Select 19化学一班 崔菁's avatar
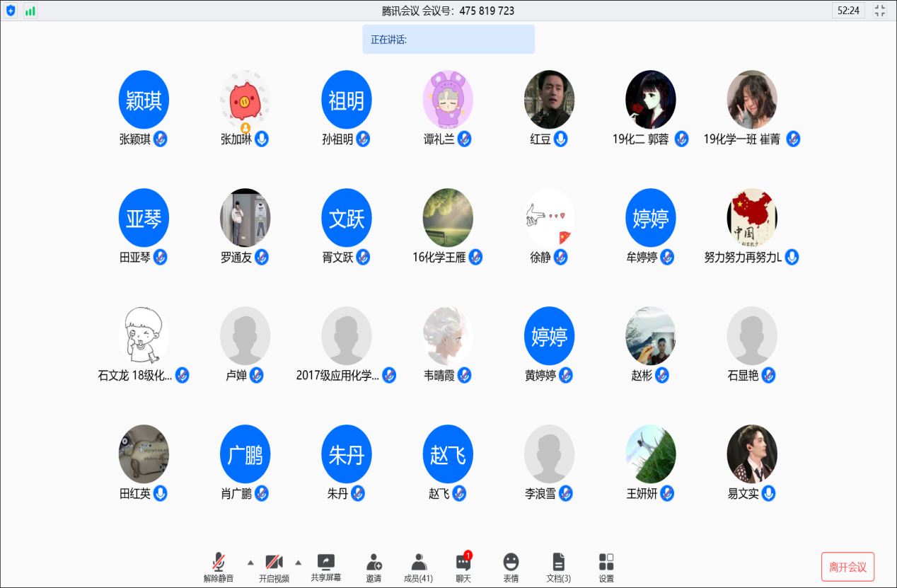897x588 pixels. point(752,100)
